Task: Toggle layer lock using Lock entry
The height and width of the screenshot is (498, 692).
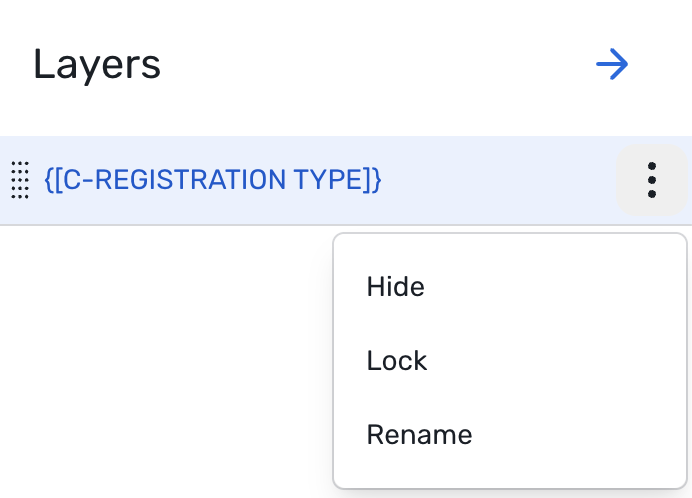Action: pyautogui.click(x=397, y=360)
